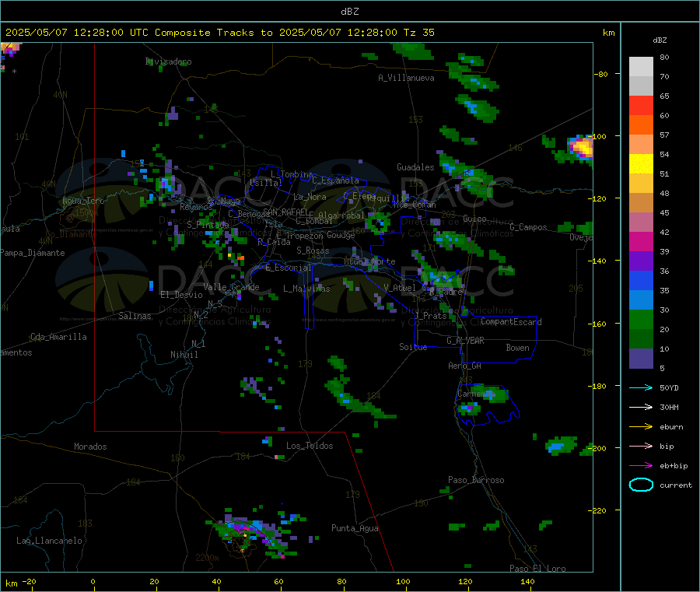Viewport: 700px width, 592px height.
Task: Click the Paso_Barroso map label
Action: (x=476, y=480)
